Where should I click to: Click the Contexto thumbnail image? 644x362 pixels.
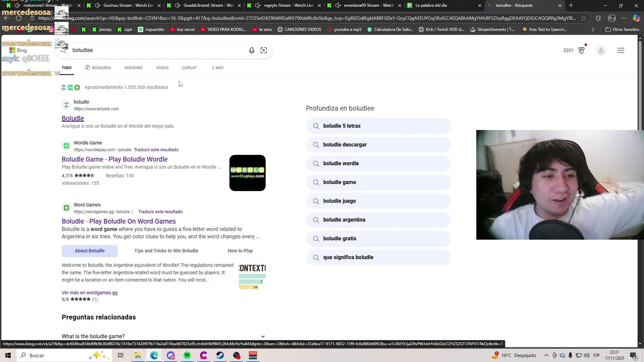[252, 276]
